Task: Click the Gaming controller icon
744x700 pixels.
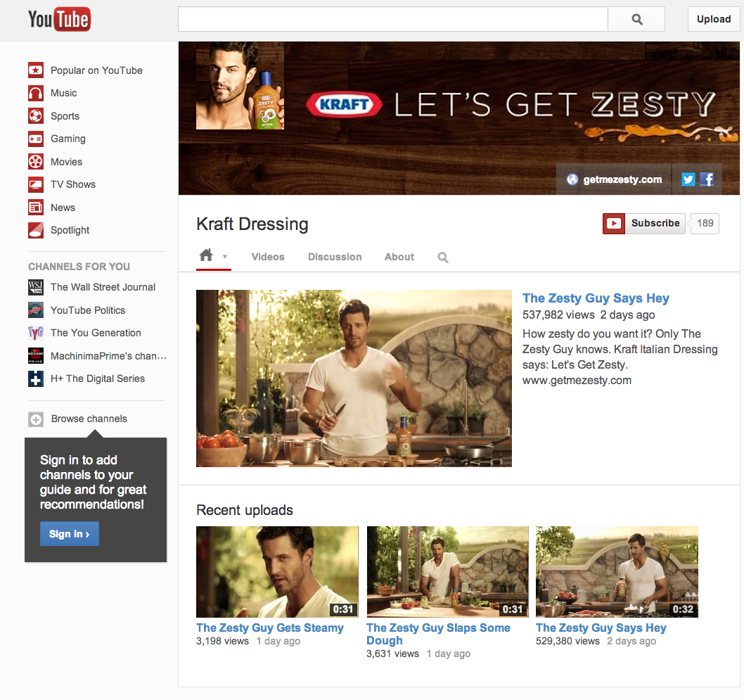Action: point(36,139)
